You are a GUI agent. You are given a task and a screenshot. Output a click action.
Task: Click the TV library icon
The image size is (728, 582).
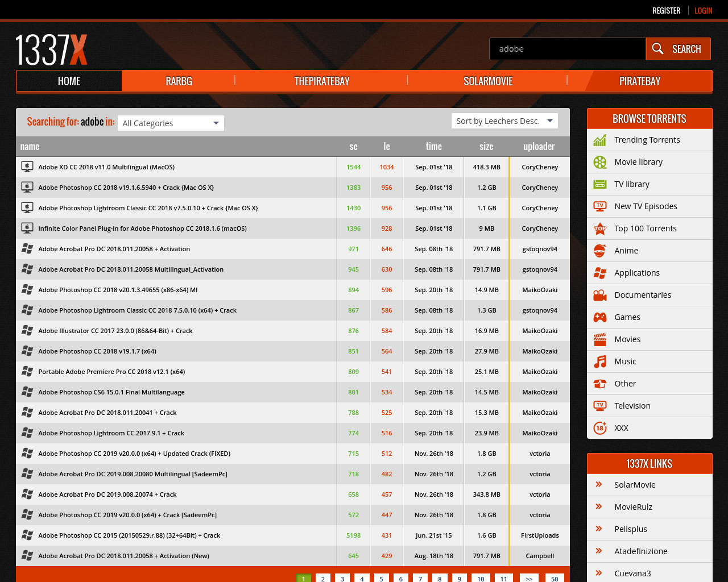(x=600, y=184)
